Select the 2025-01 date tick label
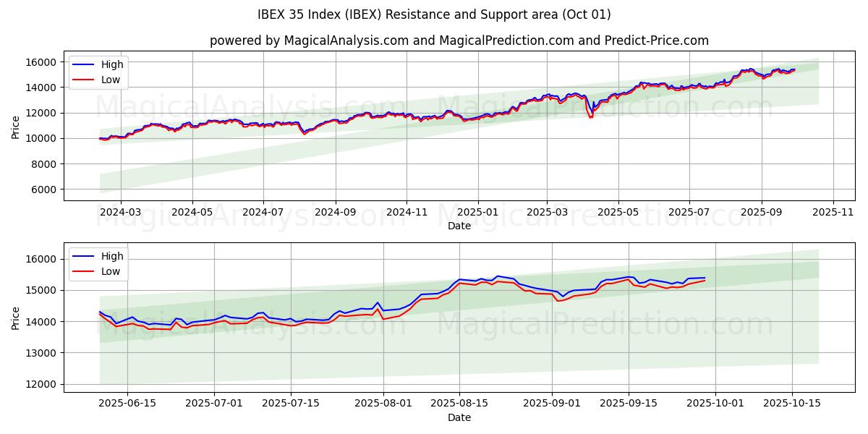 pos(477,213)
